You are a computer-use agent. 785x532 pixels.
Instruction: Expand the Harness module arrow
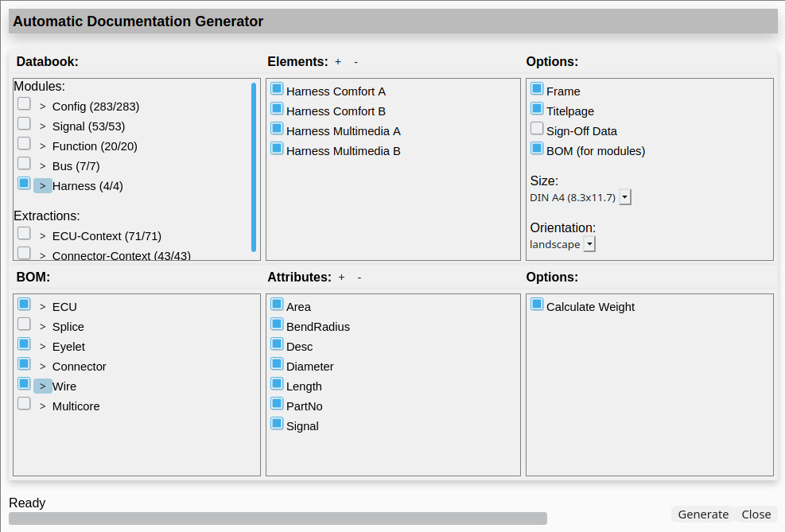tap(43, 186)
